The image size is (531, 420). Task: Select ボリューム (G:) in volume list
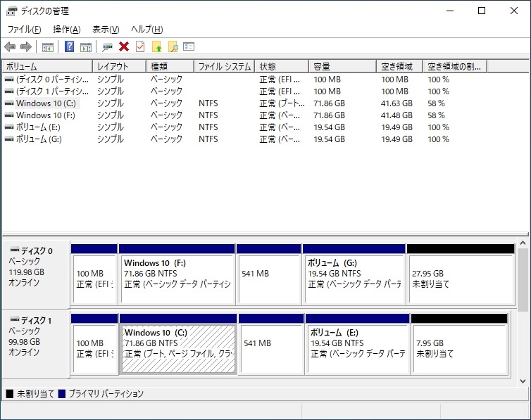point(39,139)
